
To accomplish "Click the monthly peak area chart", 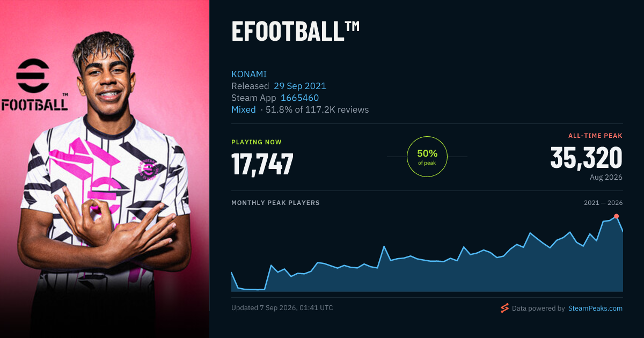I will [427, 253].
